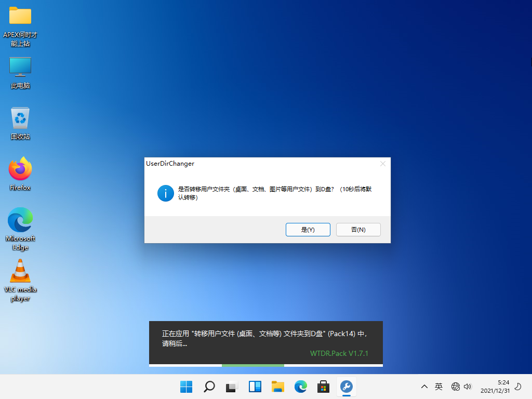Image resolution: width=532 pixels, height=399 pixels.
Task: Open the Windows Start menu
Action: tap(186, 387)
